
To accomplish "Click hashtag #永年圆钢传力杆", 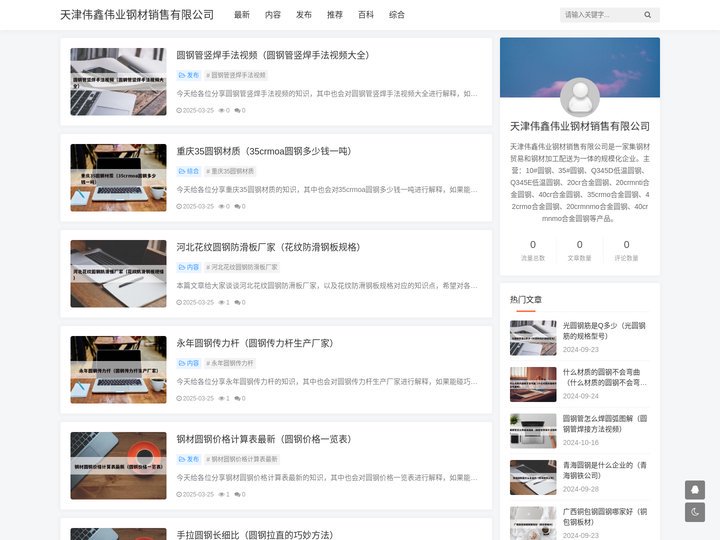I will pos(230,363).
